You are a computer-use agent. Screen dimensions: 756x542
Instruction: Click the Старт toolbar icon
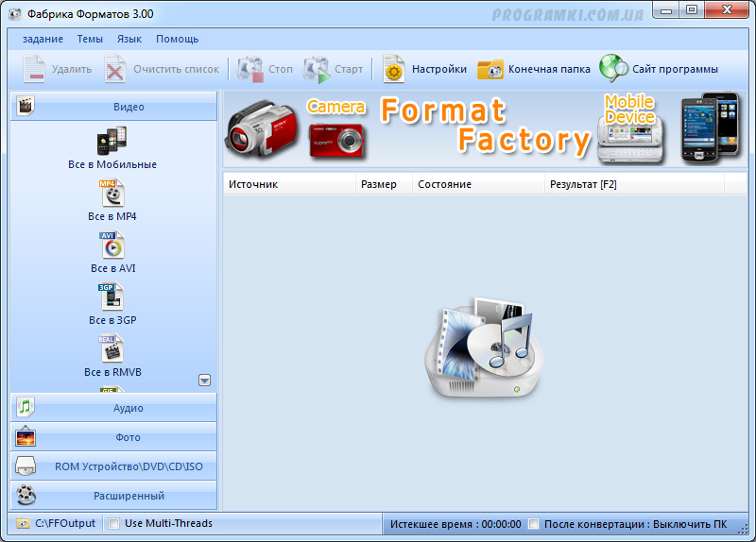click(317, 69)
